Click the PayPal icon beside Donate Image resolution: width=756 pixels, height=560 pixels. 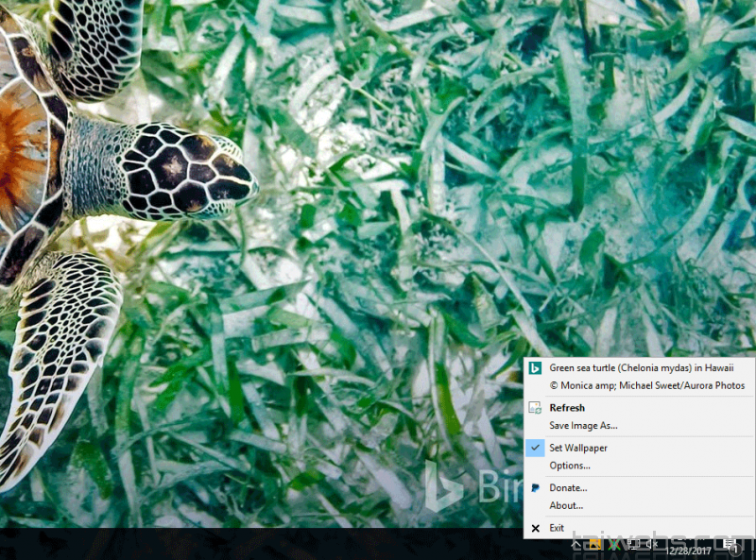(x=535, y=487)
